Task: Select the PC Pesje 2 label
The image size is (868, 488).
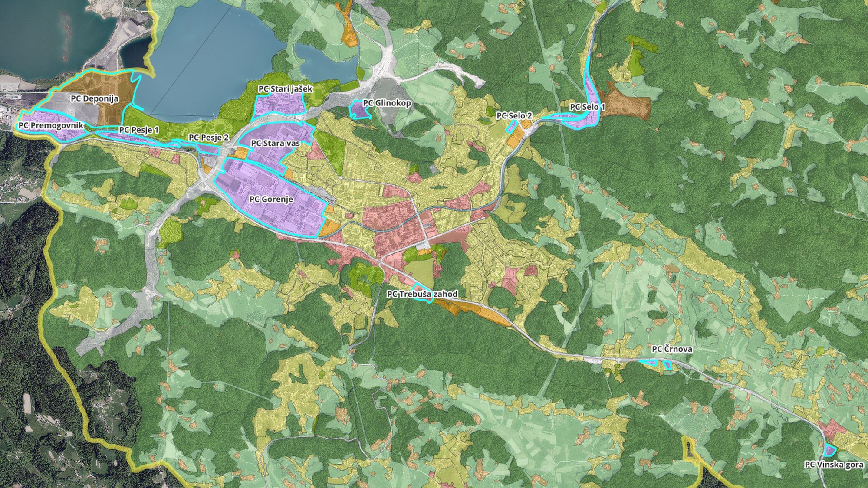Action: [x=209, y=138]
